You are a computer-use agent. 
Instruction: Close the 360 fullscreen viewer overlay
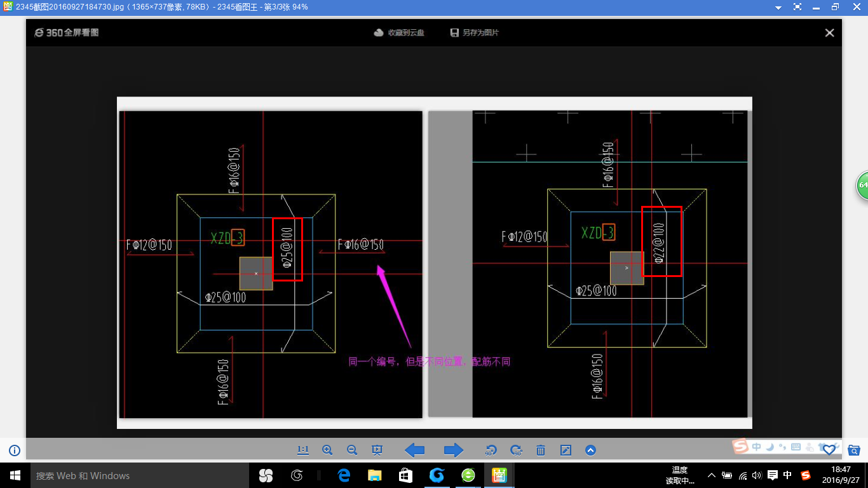(x=829, y=33)
